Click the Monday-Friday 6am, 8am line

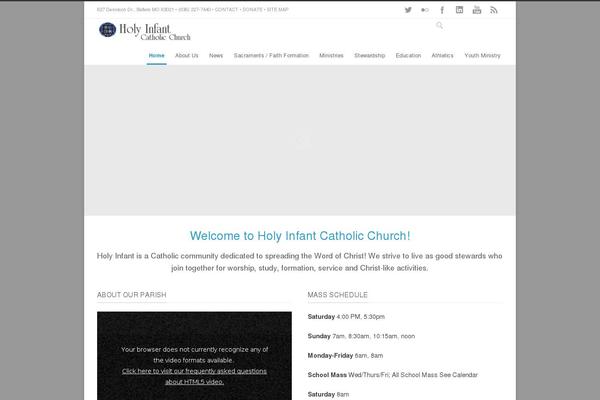click(345, 356)
